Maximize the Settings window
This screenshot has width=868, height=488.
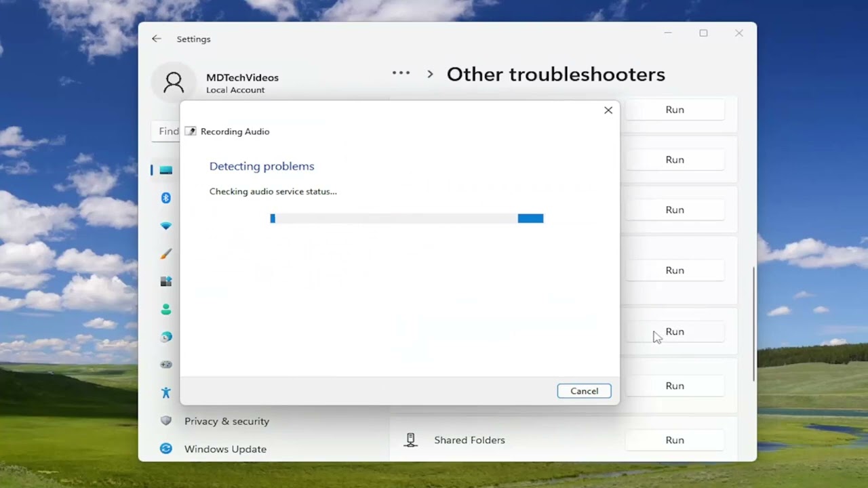click(703, 33)
